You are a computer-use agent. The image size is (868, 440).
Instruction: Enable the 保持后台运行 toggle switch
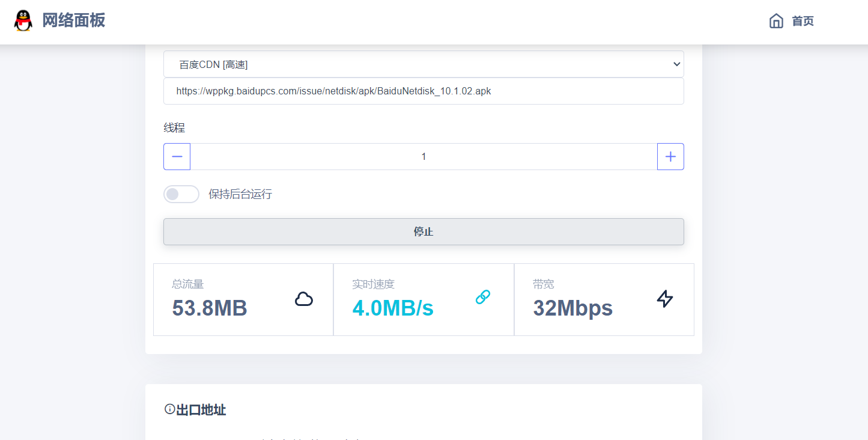(181, 194)
